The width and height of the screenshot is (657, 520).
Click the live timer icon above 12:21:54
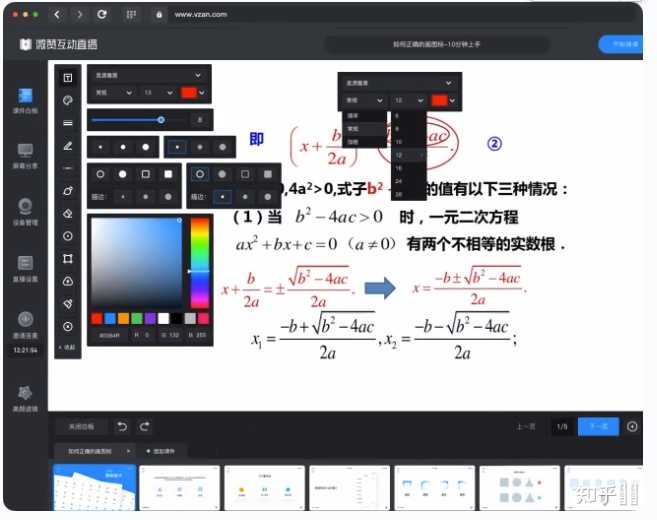[25, 319]
